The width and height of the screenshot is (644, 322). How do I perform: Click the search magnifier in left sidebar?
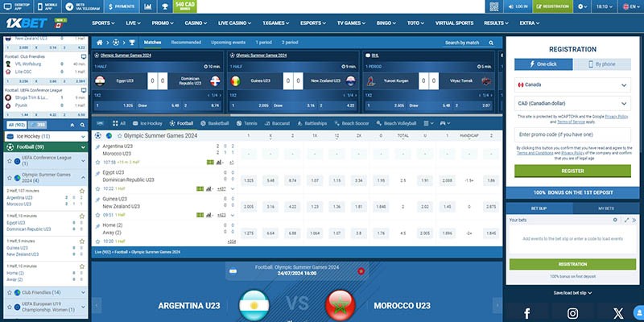point(83,125)
